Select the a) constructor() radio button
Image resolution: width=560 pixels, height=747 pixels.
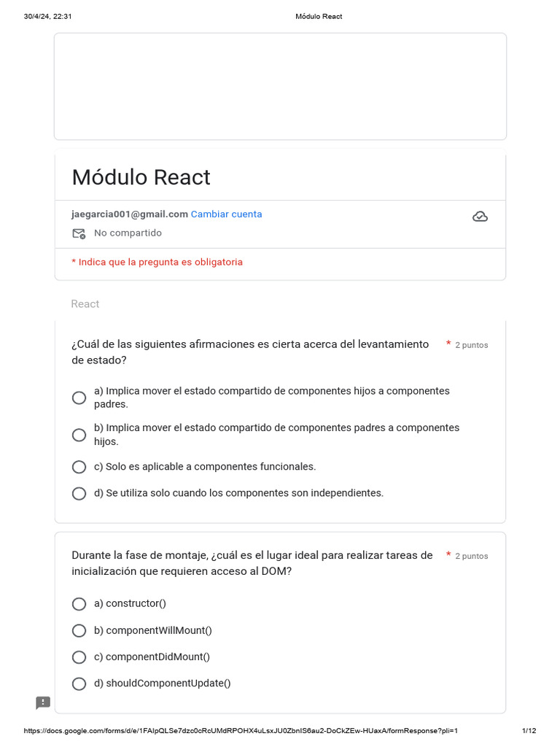coord(79,604)
